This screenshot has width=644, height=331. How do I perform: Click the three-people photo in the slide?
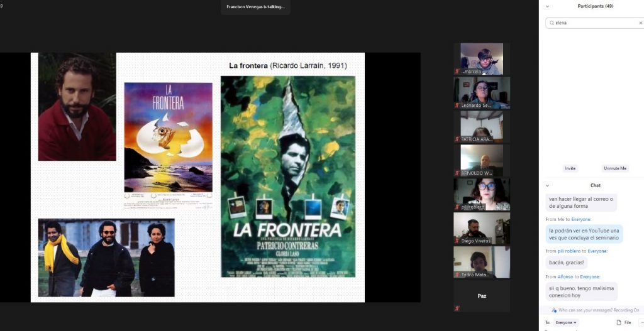106,258
